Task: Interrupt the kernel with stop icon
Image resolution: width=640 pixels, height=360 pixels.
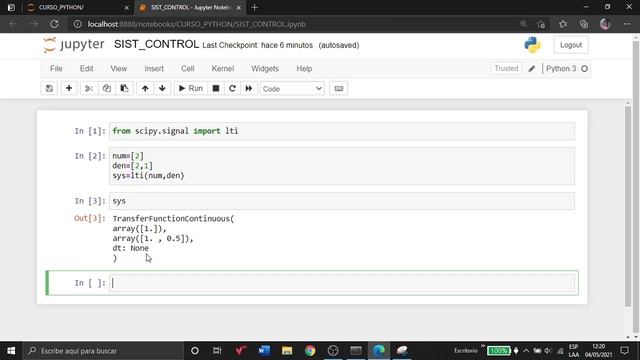Action: 216,89
